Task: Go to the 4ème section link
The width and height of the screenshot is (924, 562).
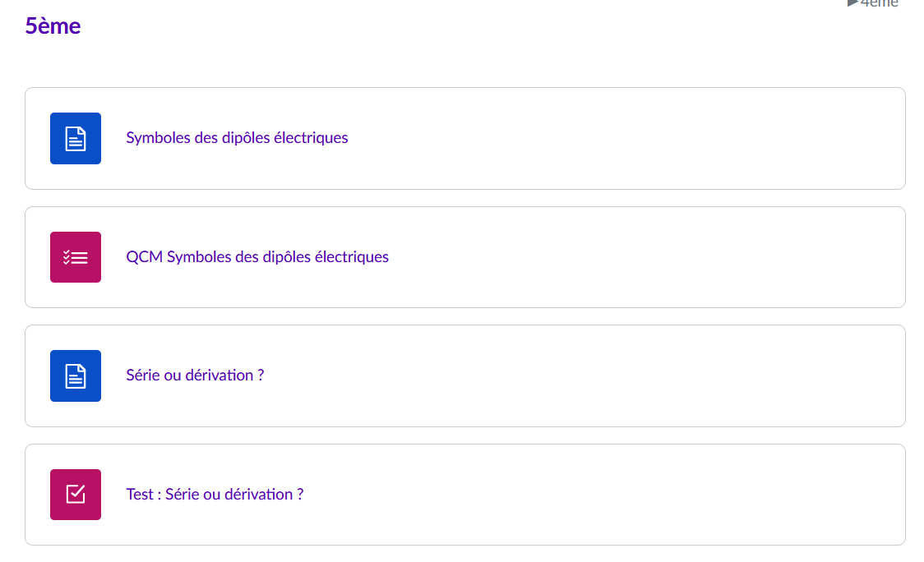Action: click(880, 3)
